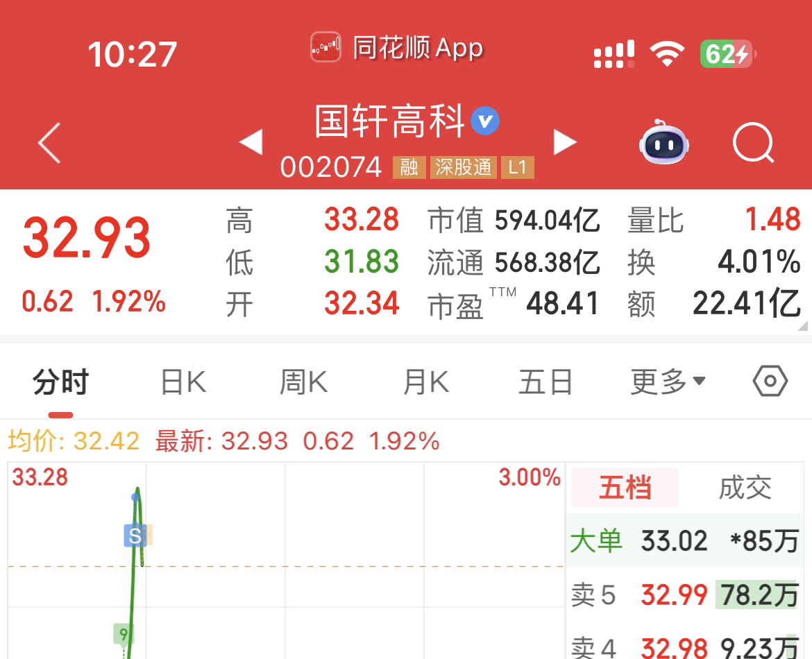Image resolution: width=812 pixels, height=659 pixels.
Task: Tap the turnover rate 4.01%
Action: (759, 261)
